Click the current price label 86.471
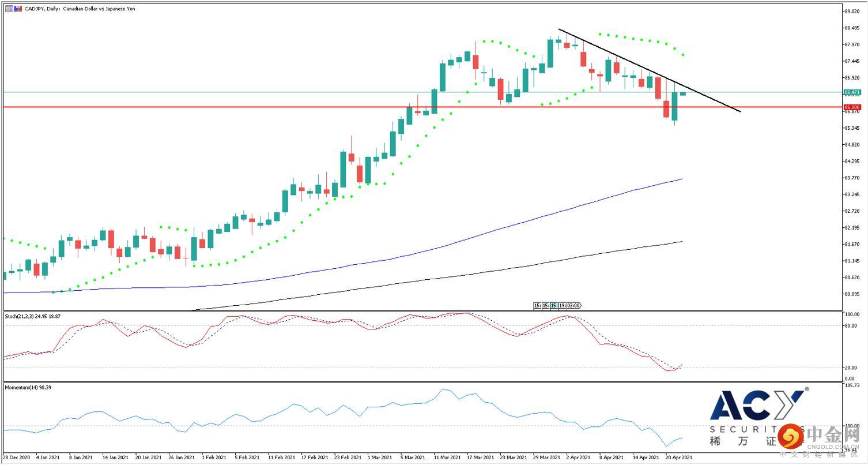 click(x=852, y=92)
